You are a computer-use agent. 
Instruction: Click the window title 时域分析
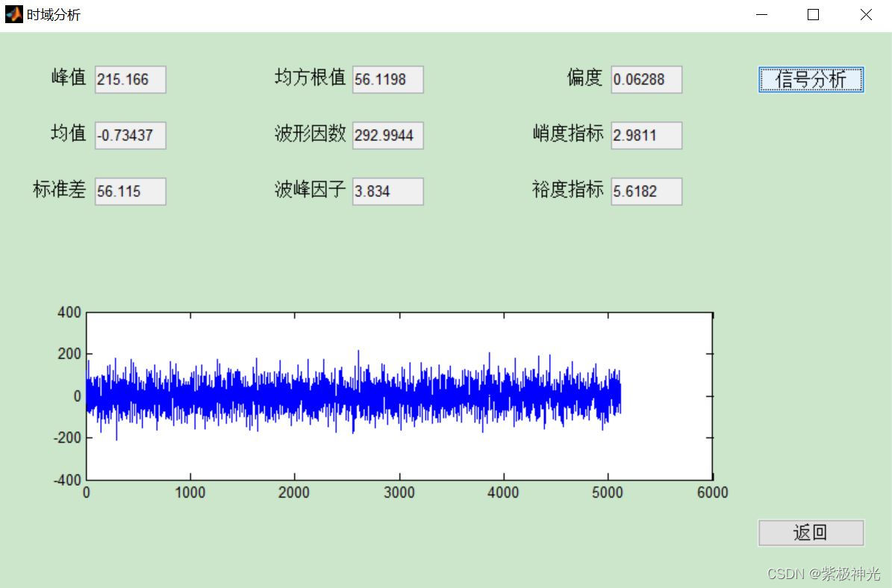click(x=54, y=15)
